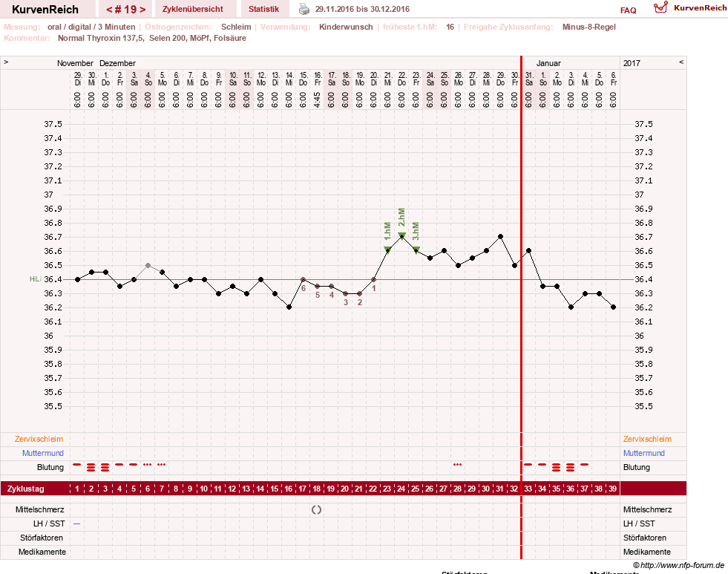Image resolution: width=728 pixels, height=574 pixels.
Task: Click the left Blutung row label
Action: pos(50,467)
